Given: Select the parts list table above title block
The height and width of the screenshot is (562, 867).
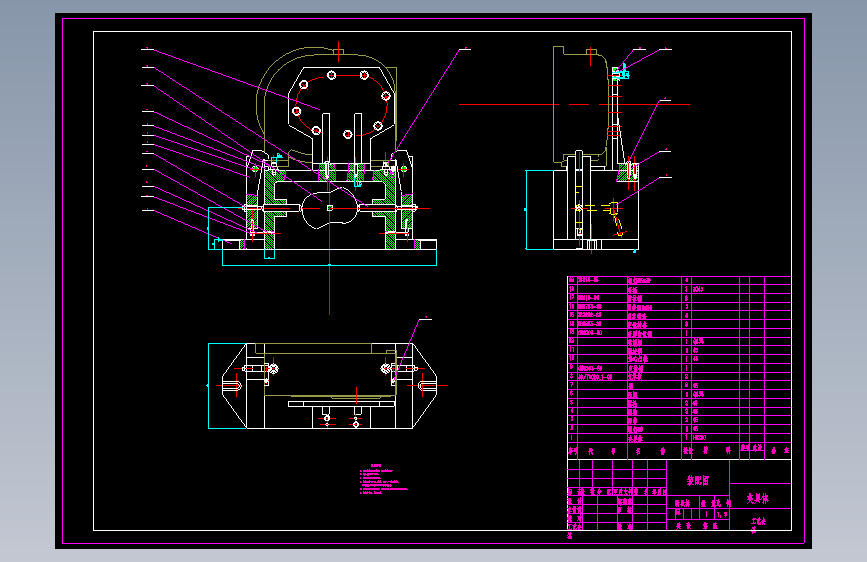Looking at the screenshot, I should pos(680,367).
